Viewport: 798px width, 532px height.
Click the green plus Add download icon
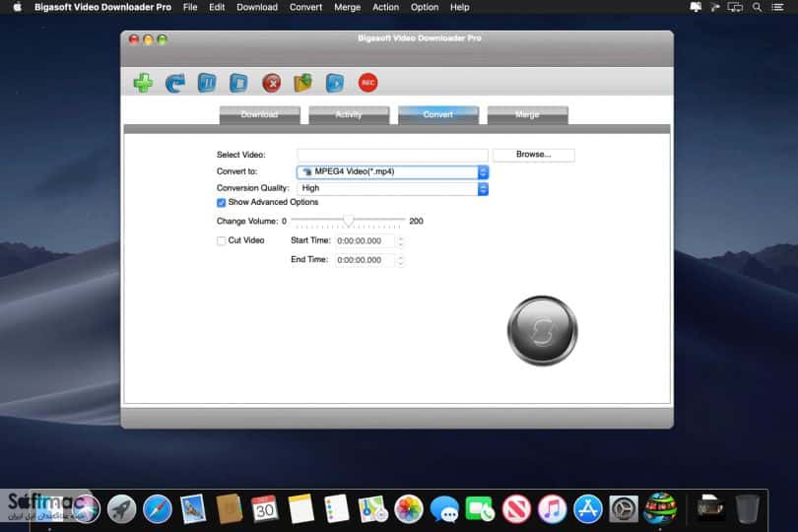143,83
